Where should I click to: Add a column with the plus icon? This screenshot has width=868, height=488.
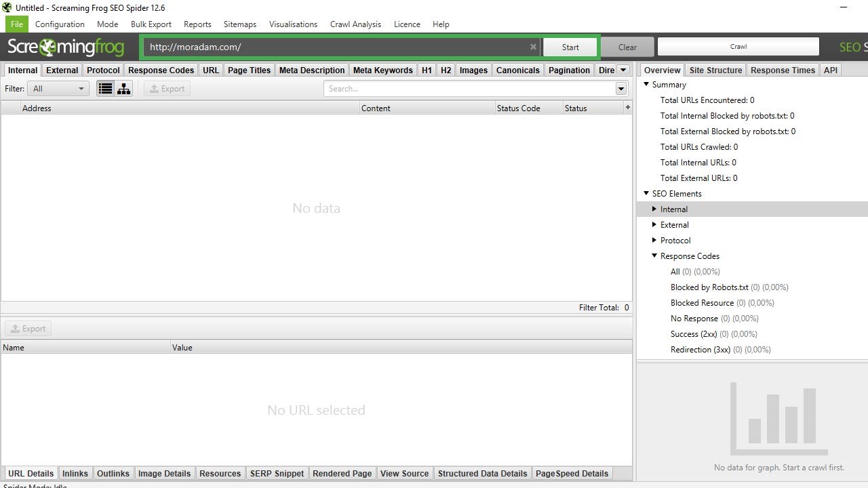point(627,107)
